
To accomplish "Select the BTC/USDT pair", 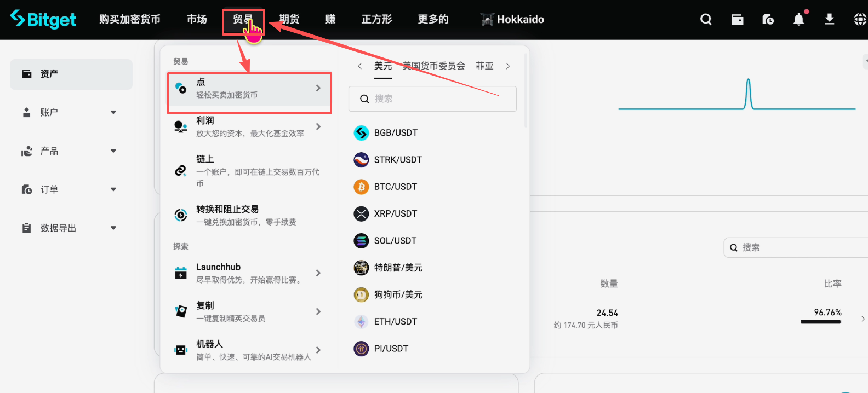I will click(395, 187).
